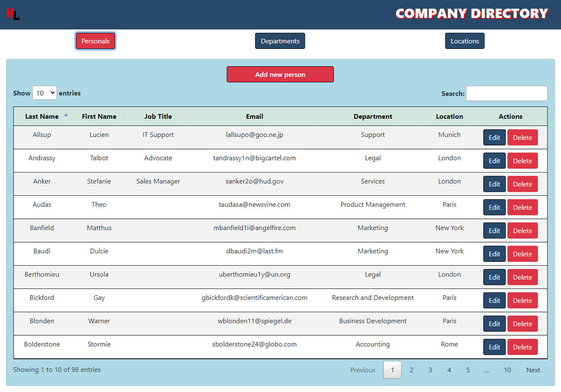Go to pagination page 2
This screenshot has width=561, height=392.
[x=411, y=370]
